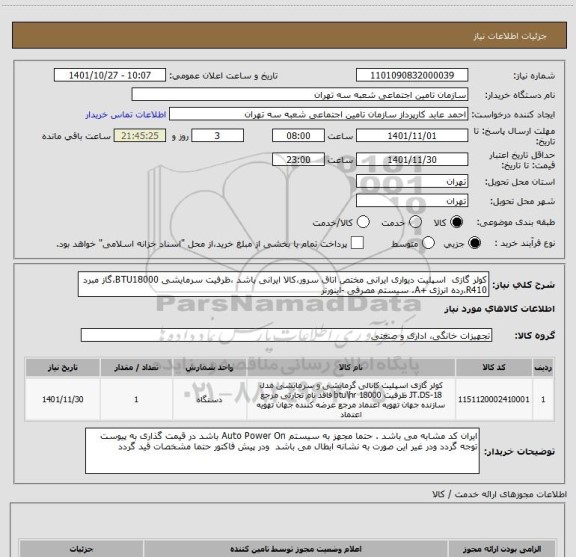Click the buyer notes text area
This screenshot has width=576, height=557.
pyautogui.click(x=282, y=450)
